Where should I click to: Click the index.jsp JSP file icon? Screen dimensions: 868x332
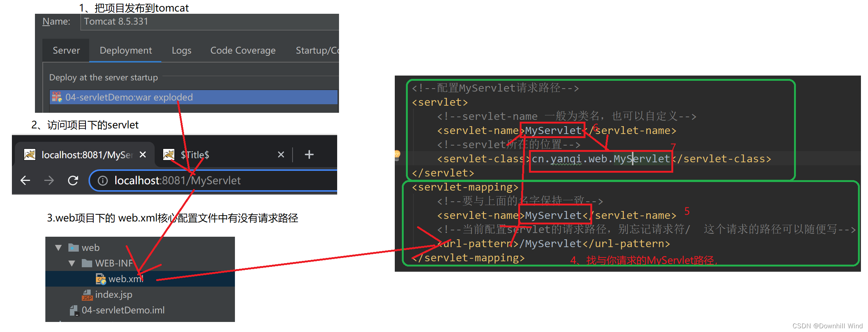pyautogui.click(x=87, y=295)
